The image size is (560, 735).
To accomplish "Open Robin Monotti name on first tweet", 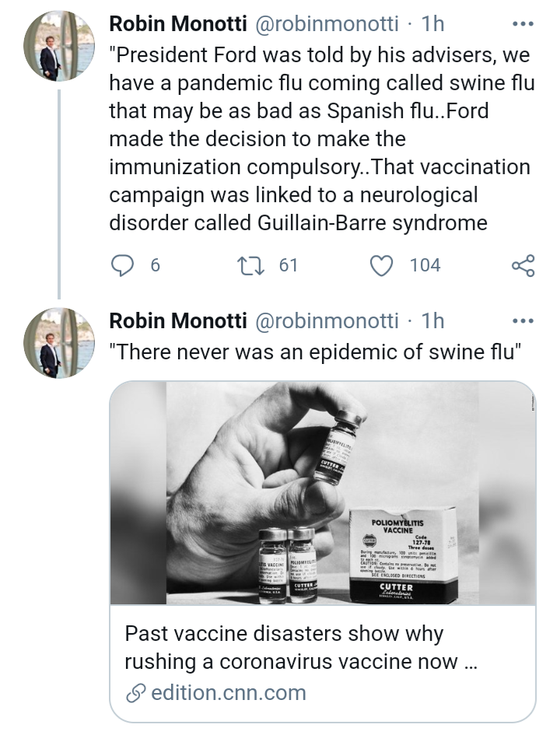I will point(174,24).
